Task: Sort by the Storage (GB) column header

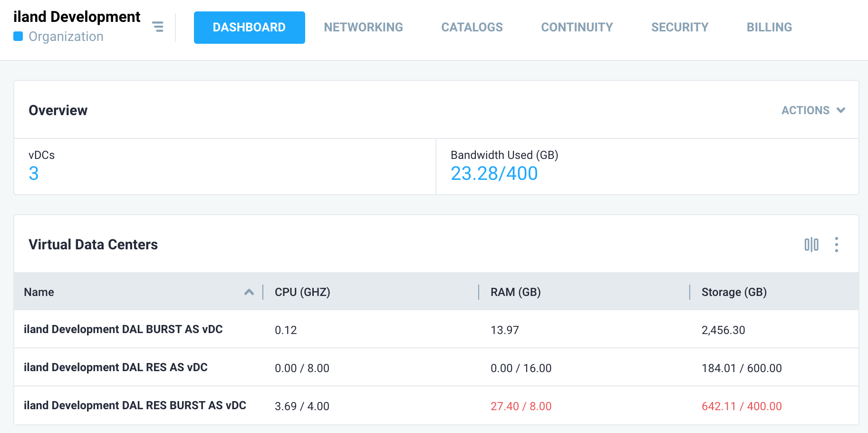Action: pos(734,292)
